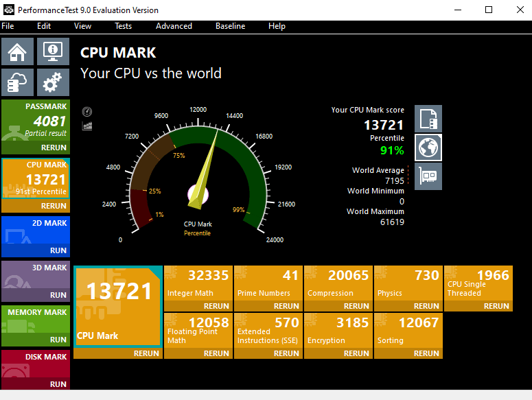Open the settings gears icon
This screenshot has height=400, width=532.
pos(53,82)
